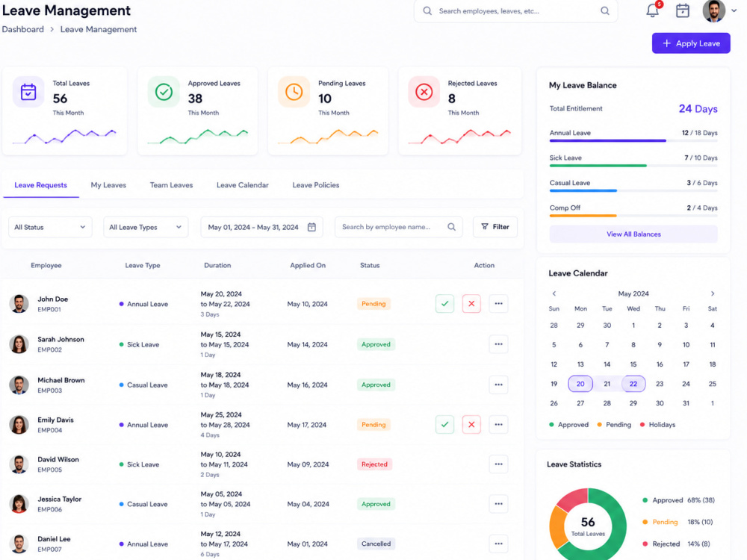The width and height of the screenshot is (747, 560).
Task: Click John Doe's avatar
Action: pyautogui.click(x=19, y=304)
